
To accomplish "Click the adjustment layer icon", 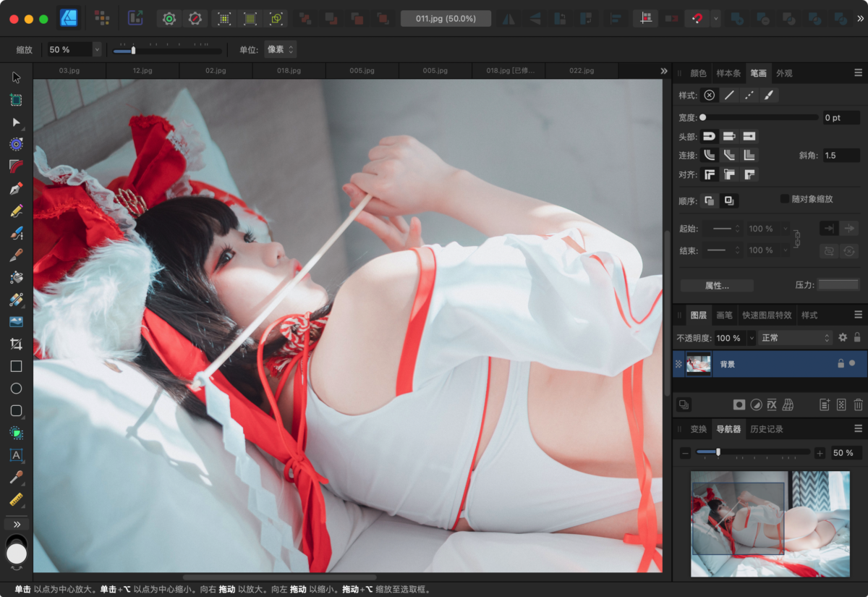I will pos(756,405).
